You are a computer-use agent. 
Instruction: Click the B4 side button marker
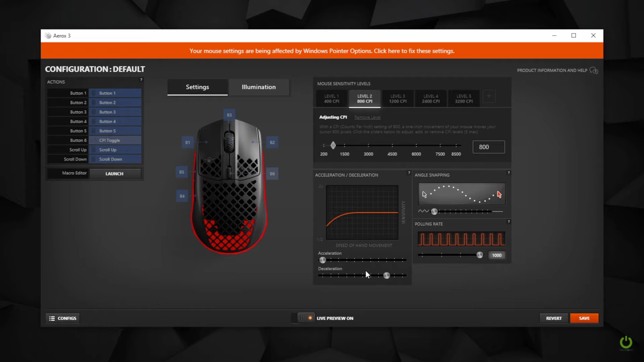click(182, 196)
